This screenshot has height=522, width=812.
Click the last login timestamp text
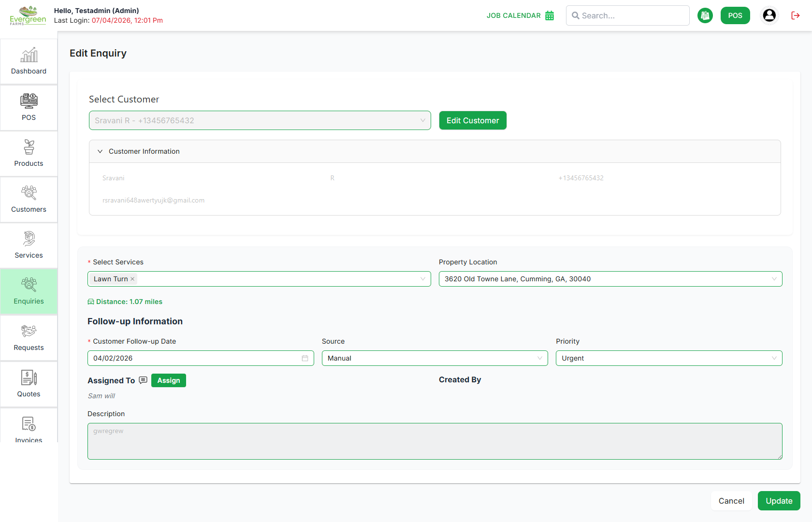point(127,20)
